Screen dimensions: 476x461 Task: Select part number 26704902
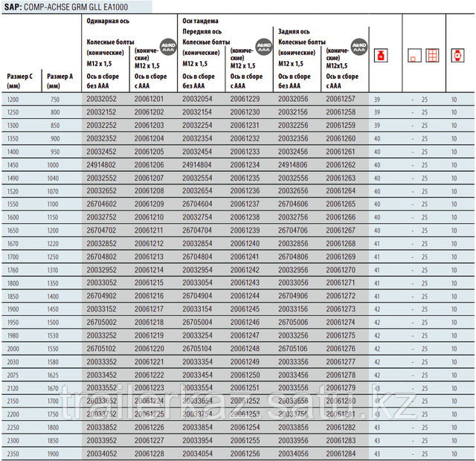click(101, 296)
